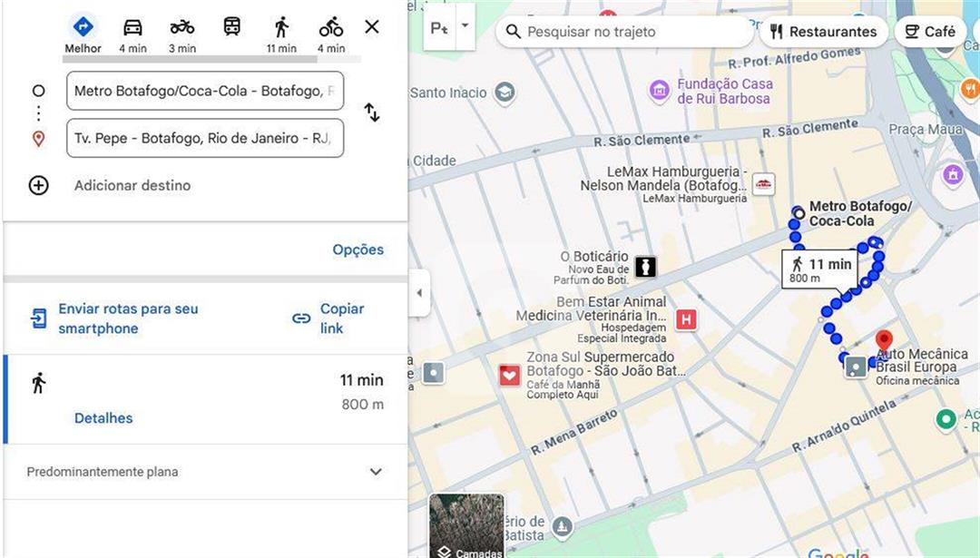
Task: Click the R. Mena Barreto street label
Action: [574, 433]
